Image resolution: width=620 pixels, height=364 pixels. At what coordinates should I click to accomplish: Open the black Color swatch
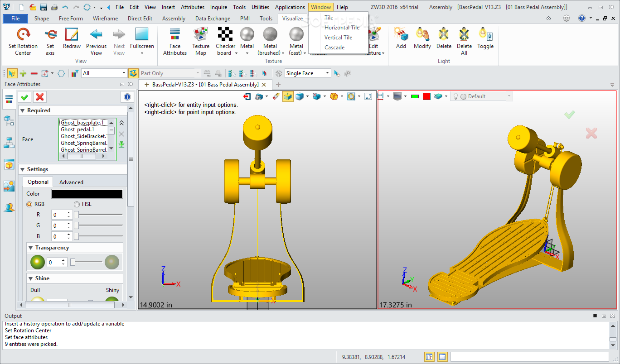point(87,194)
